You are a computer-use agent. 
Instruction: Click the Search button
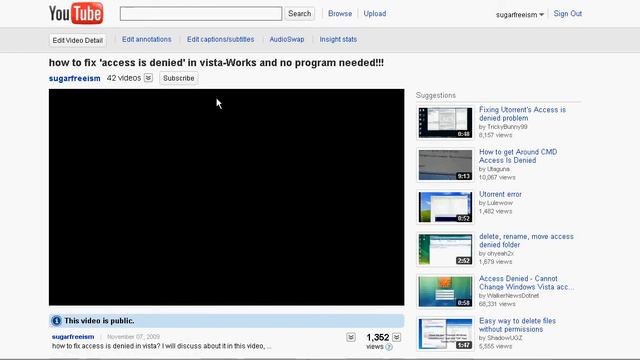[300, 13]
